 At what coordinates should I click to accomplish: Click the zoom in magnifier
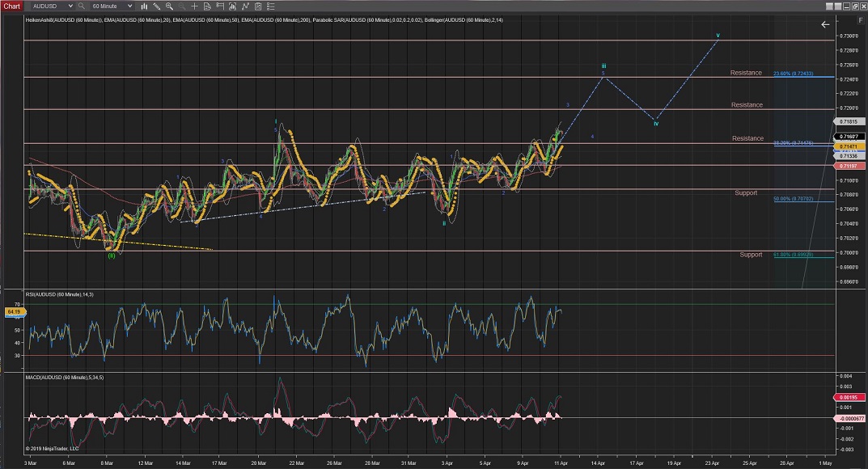point(169,6)
